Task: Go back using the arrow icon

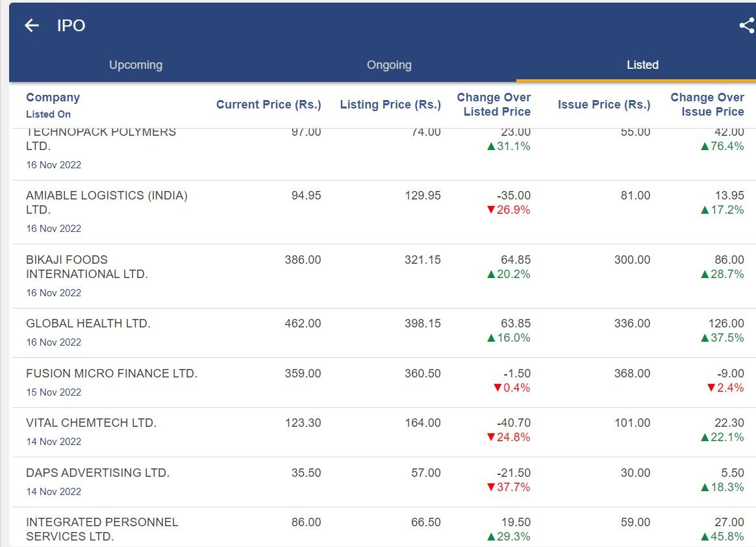Action: [x=32, y=25]
